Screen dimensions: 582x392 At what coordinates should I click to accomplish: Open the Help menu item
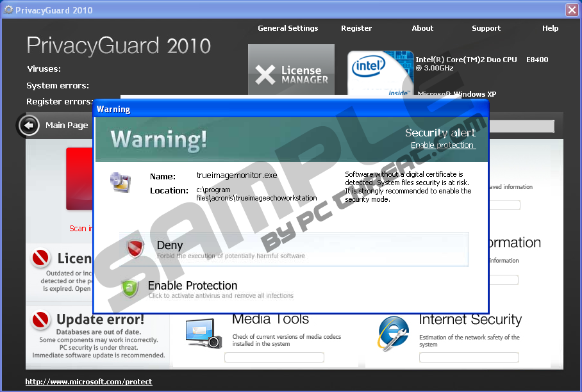point(550,28)
